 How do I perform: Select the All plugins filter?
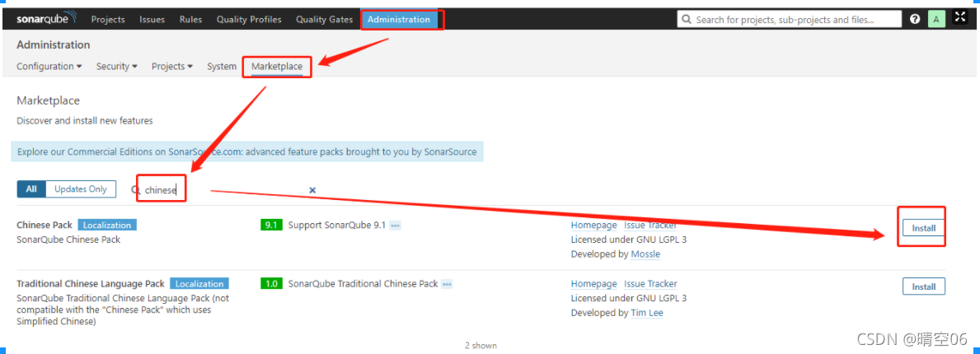(31, 189)
